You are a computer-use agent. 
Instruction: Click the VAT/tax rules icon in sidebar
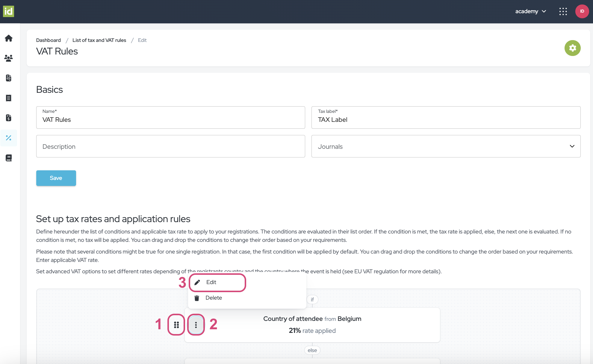coord(9,138)
